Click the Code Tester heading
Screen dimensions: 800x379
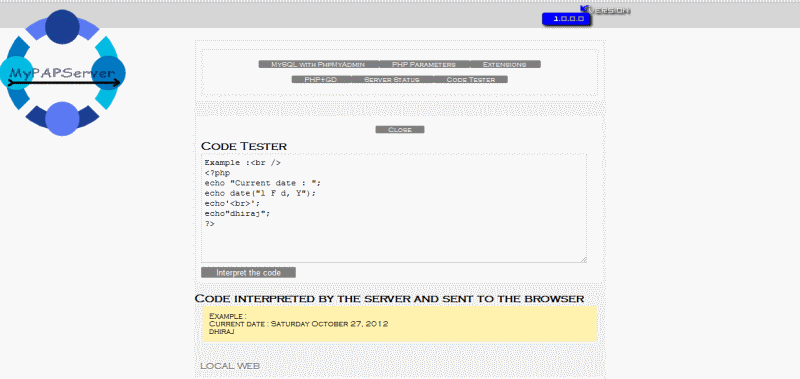tap(244, 146)
